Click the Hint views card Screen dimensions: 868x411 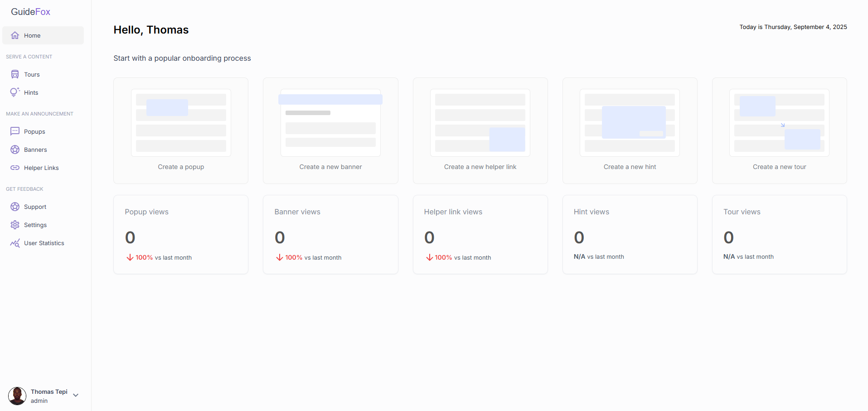(x=630, y=234)
